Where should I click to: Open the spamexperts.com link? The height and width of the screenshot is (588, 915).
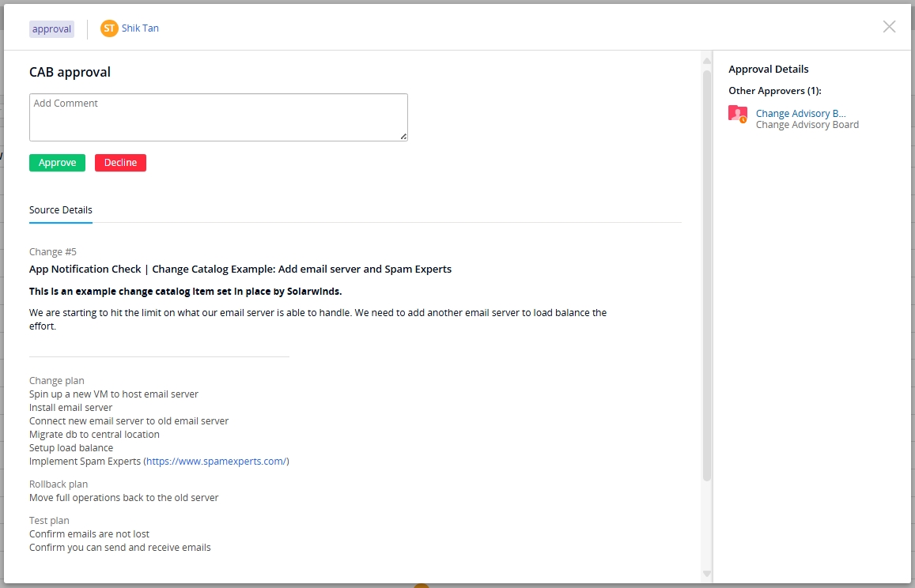pyautogui.click(x=217, y=462)
